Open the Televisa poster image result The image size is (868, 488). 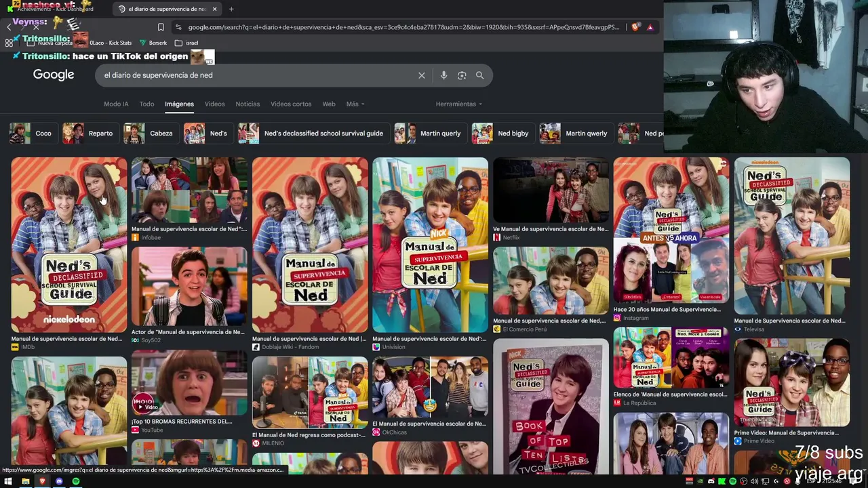coord(791,236)
